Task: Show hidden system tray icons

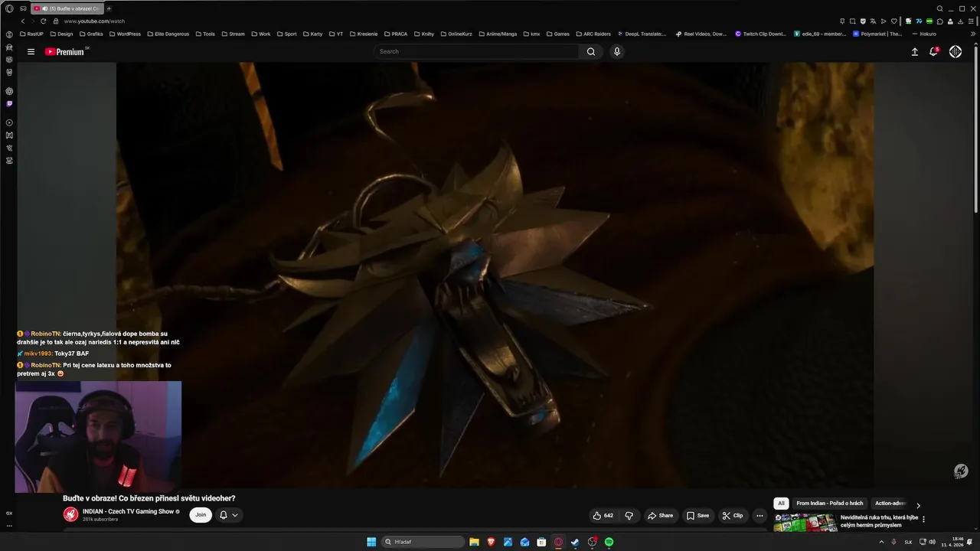Action: pyautogui.click(x=881, y=542)
